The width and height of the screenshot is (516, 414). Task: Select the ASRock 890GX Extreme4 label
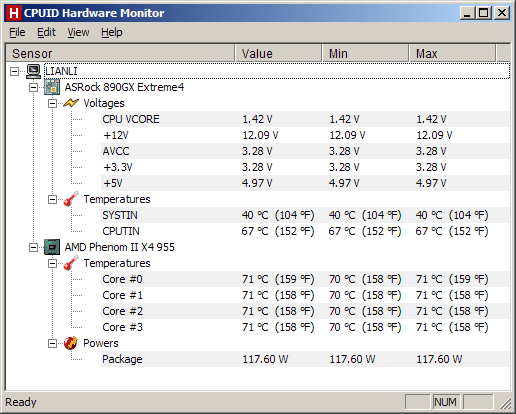coord(124,87)
